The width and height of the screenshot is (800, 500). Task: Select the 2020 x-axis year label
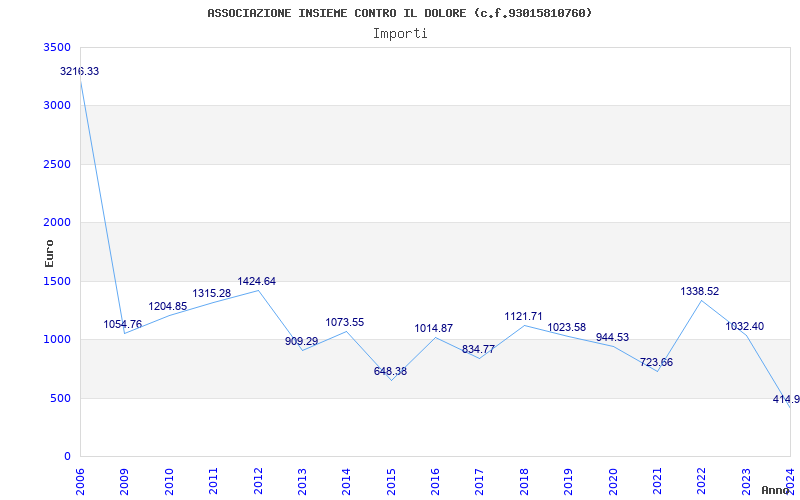(613, 479)
